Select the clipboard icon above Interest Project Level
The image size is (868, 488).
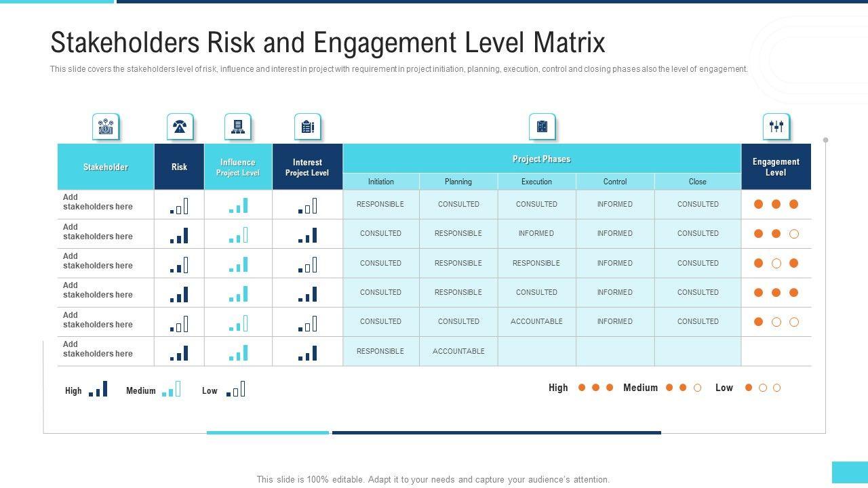pyautogui.click(x=307, y=127)
